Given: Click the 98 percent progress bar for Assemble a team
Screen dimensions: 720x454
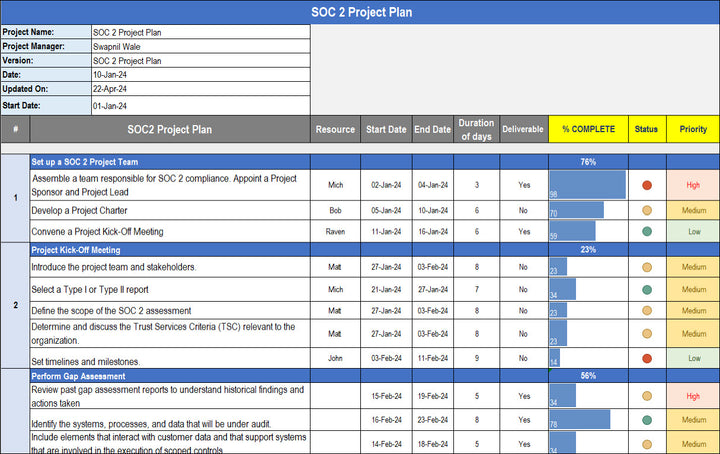Looking at the screenshot, I should (x=587, y=185).
